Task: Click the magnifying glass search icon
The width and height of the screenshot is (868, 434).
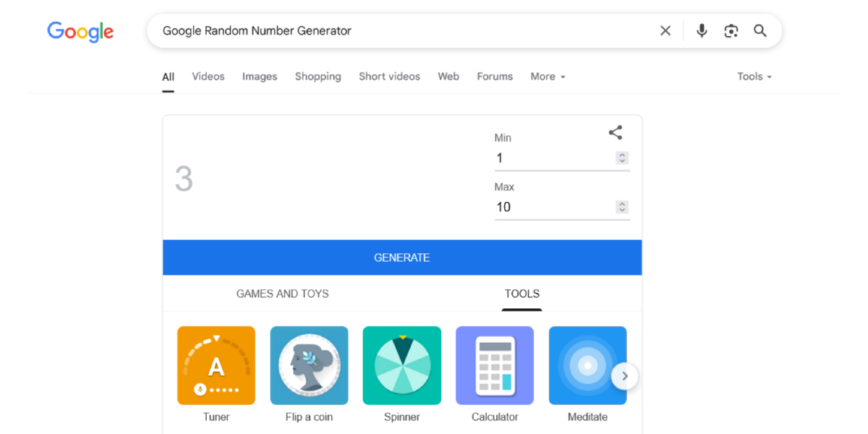Action: coord(759,30)
